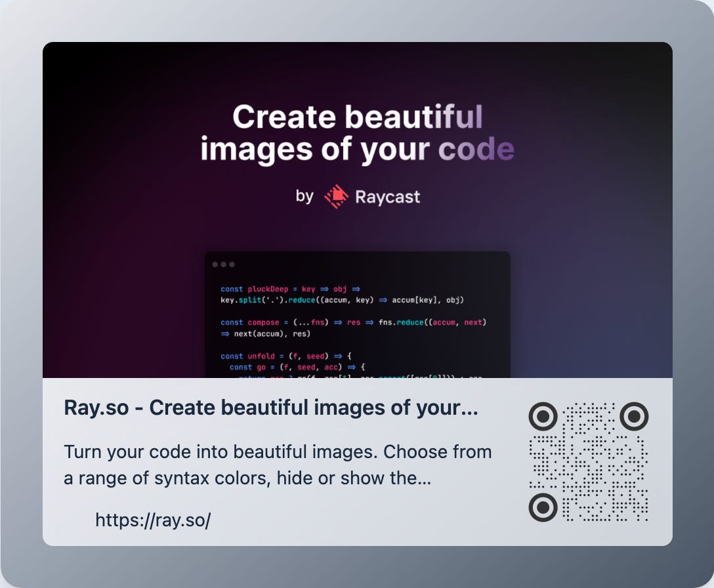Click the "Raycast" brand name text
The height and width of the screenshot is (588, 714).
[387, 197]
